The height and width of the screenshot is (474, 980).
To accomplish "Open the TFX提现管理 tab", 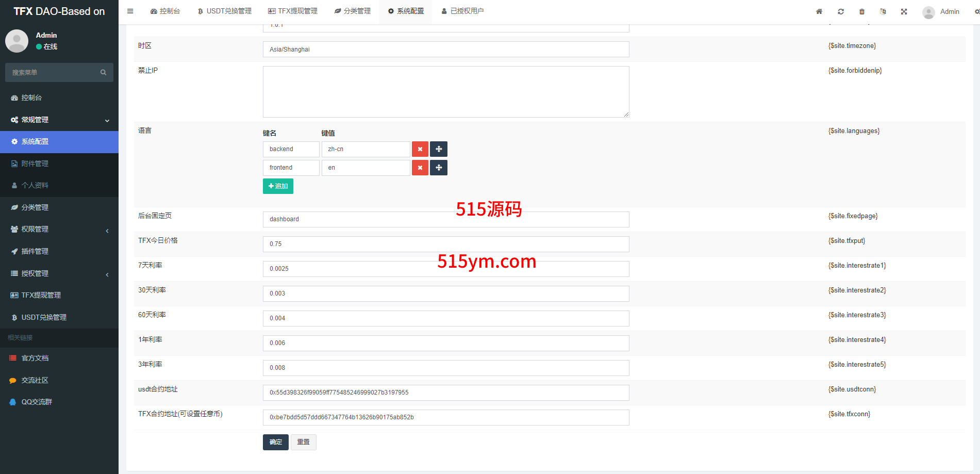I will point(293,11).
